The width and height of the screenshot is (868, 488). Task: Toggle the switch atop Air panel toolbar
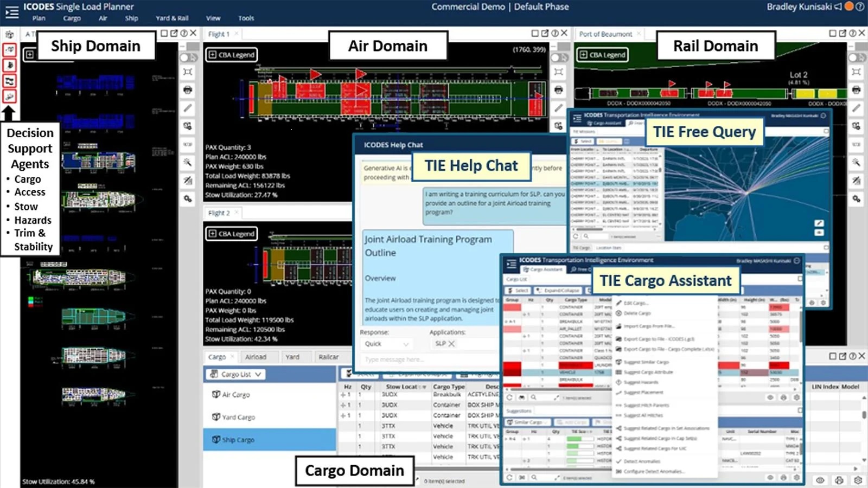[559, 57]
